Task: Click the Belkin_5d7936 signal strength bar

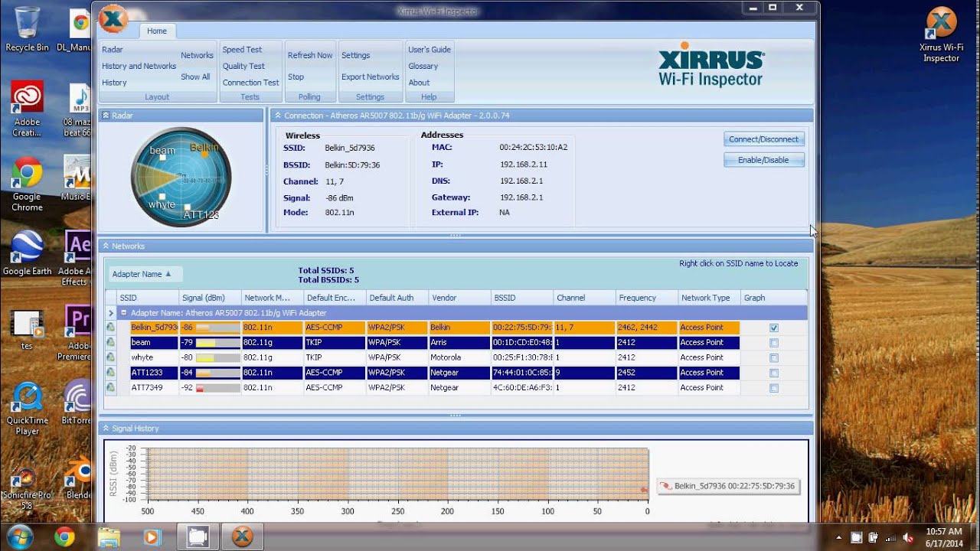Action: pos(217,328)
